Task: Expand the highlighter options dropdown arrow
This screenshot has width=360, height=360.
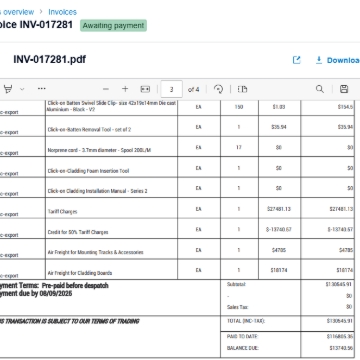Action: (22, 89)
